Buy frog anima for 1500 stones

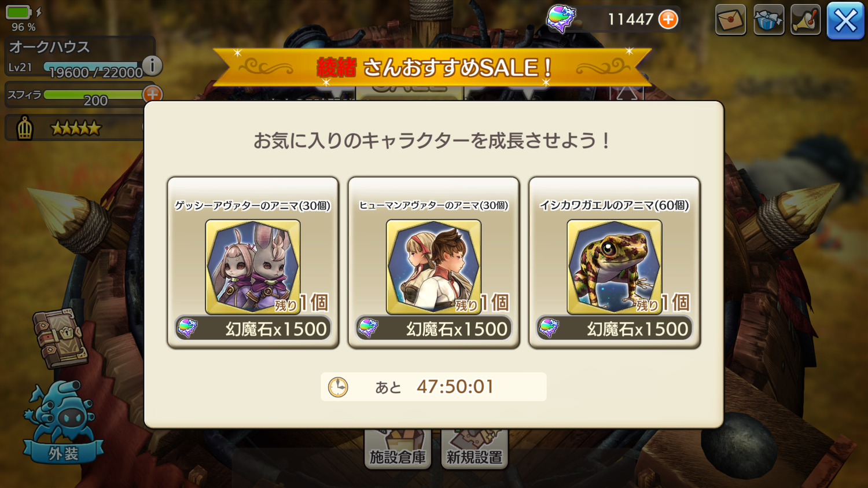tap(614, 329)
